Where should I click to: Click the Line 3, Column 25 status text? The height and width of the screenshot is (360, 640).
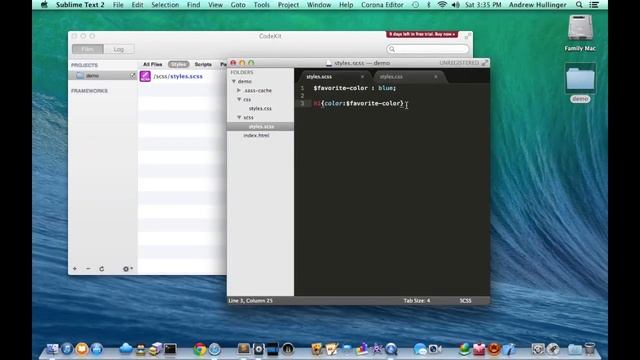pos(250,300)
